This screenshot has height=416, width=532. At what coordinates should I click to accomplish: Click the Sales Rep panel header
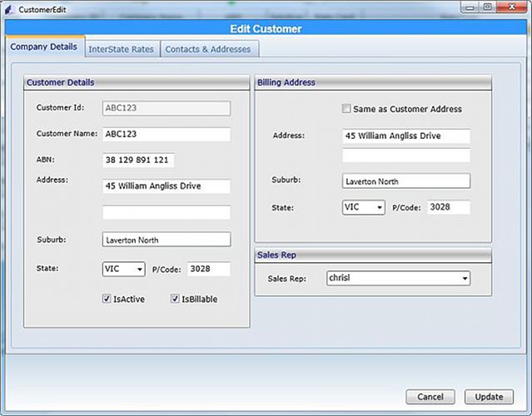373,255
